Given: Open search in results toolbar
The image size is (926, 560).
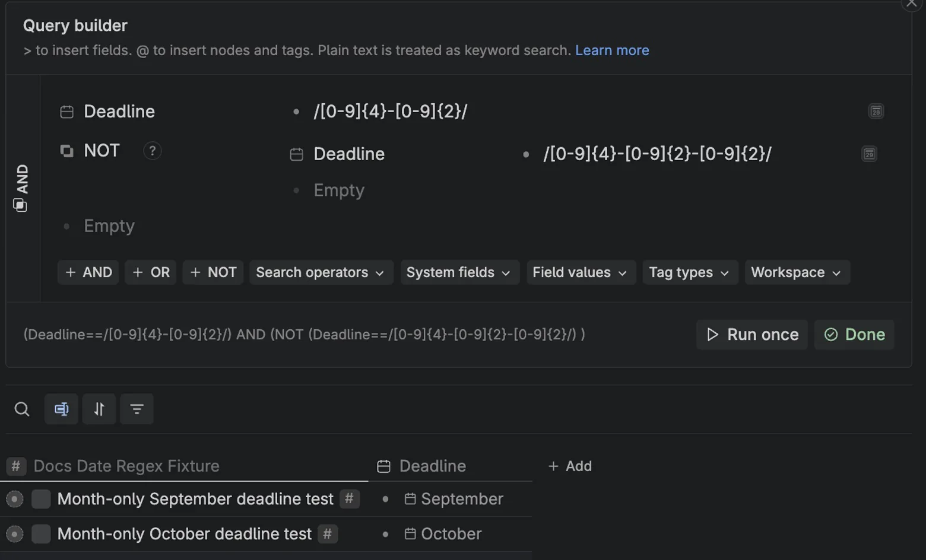Looking at the screenshot, I should [22, 409].
